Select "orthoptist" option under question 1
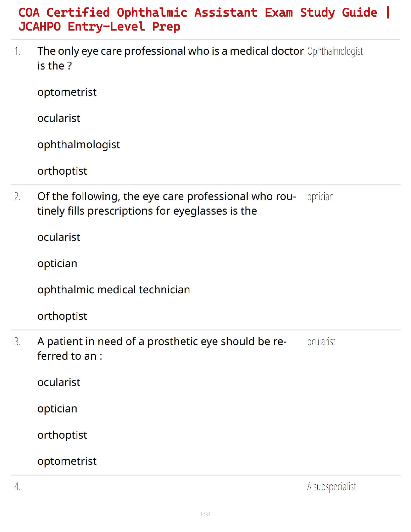This screenshot has width=411, height=532. (62, 171)
